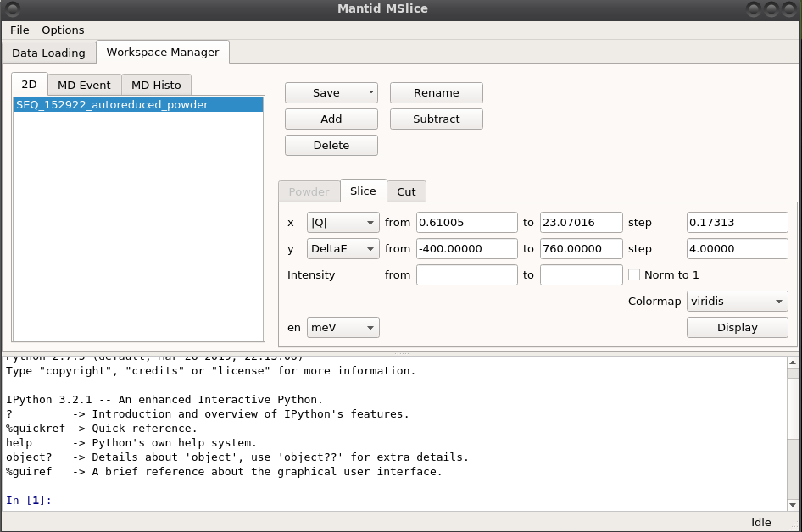Delete the selected workspace
802x532 pixels.
coord(331,146)
